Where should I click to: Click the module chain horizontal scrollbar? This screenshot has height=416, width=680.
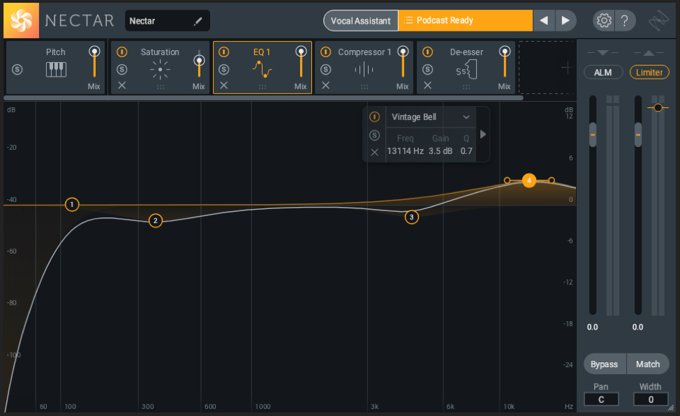point(264,98)
